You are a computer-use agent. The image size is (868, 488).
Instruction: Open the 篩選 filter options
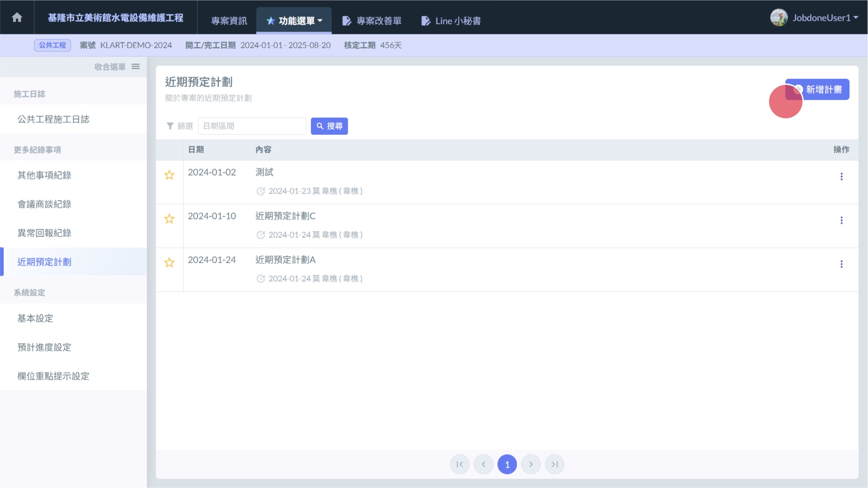point(179,126)
